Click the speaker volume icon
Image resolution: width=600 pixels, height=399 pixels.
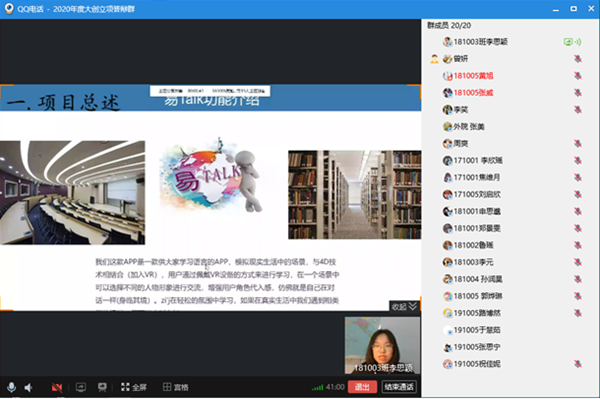(28, 388)
